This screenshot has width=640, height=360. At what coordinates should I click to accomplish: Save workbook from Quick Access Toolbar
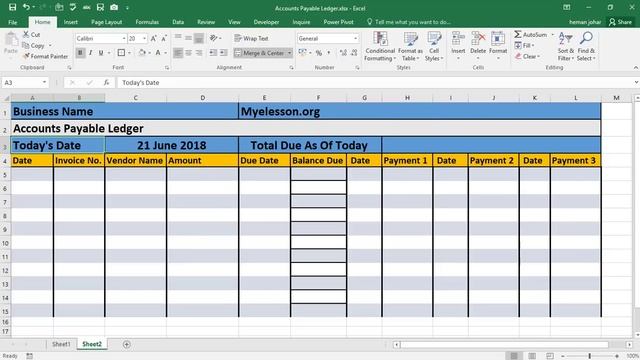pos(13,7)
